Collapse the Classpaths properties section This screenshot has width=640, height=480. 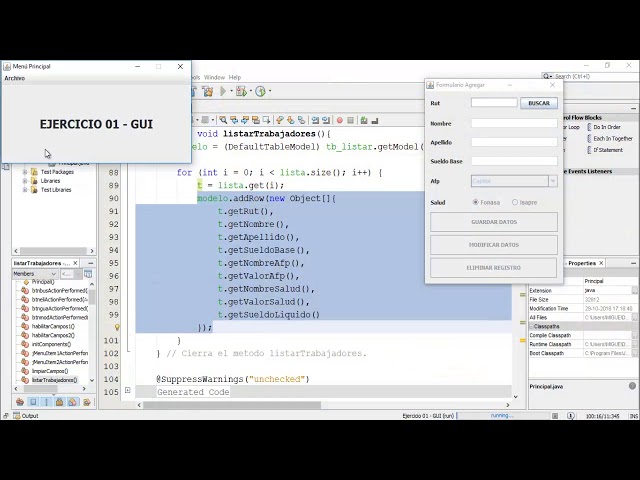(x=531, y=327)
